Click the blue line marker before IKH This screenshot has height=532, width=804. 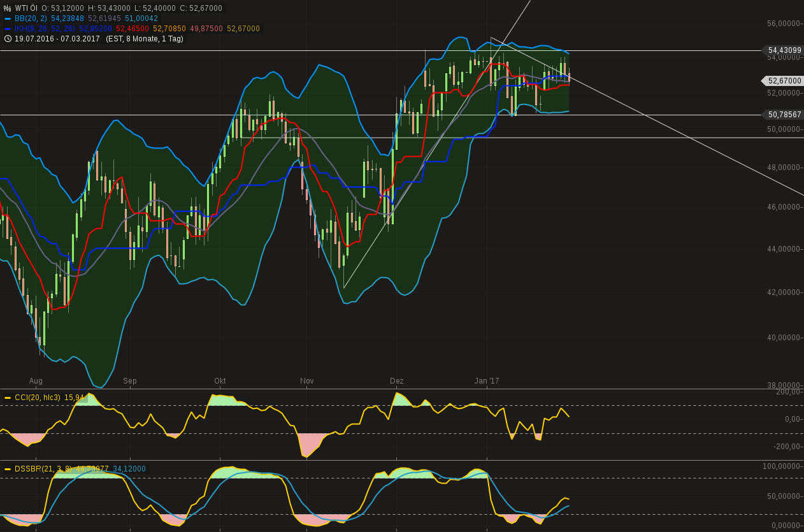pos(7,29)
